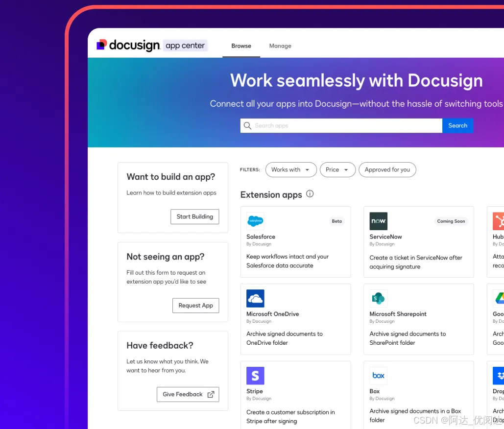The height and width of the screenshot is (429, 504).
Task: Open the Box app title
Action: (x=375, y=391)
